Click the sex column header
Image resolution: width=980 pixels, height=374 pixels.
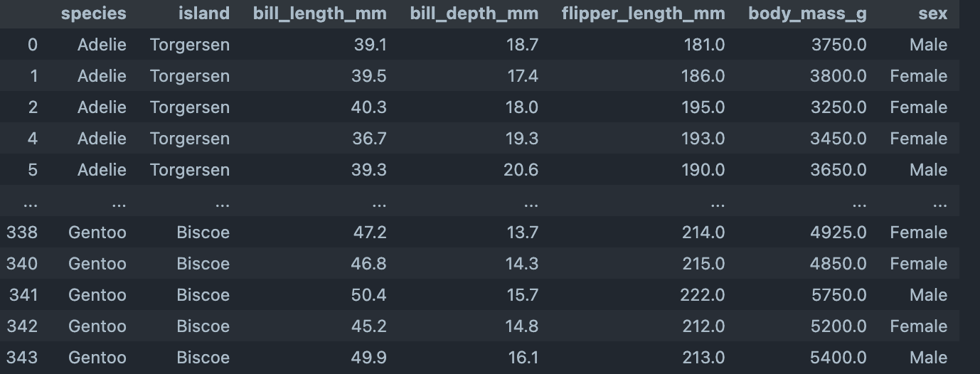932,14
